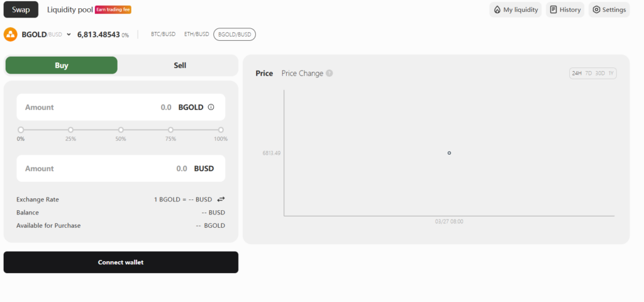Select the 1Y chart range

(x=611, y=74)
